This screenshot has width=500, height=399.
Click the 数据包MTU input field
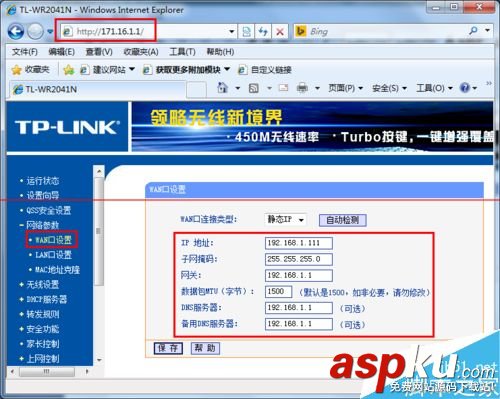tap(278, 291)
